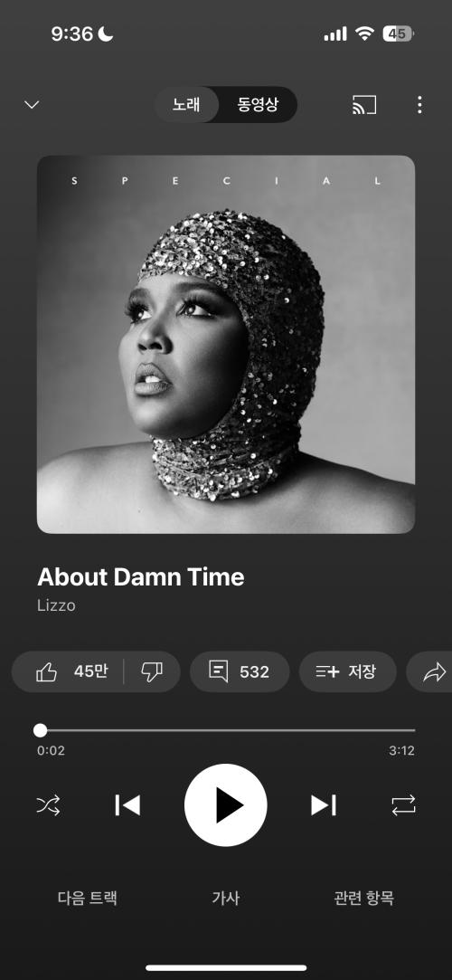This screenshot has height=980, width=452.
Task: Skip to the next track
Action: point(324,805)
